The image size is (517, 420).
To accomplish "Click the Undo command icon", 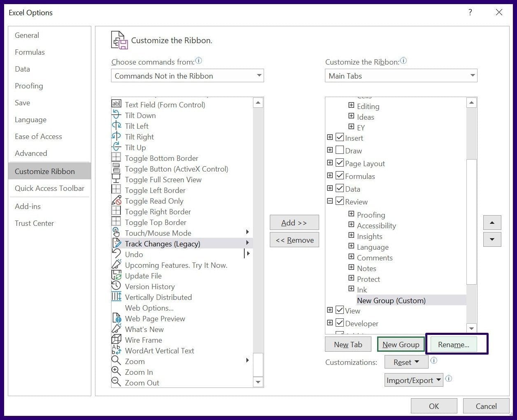I will pos(116,254).
